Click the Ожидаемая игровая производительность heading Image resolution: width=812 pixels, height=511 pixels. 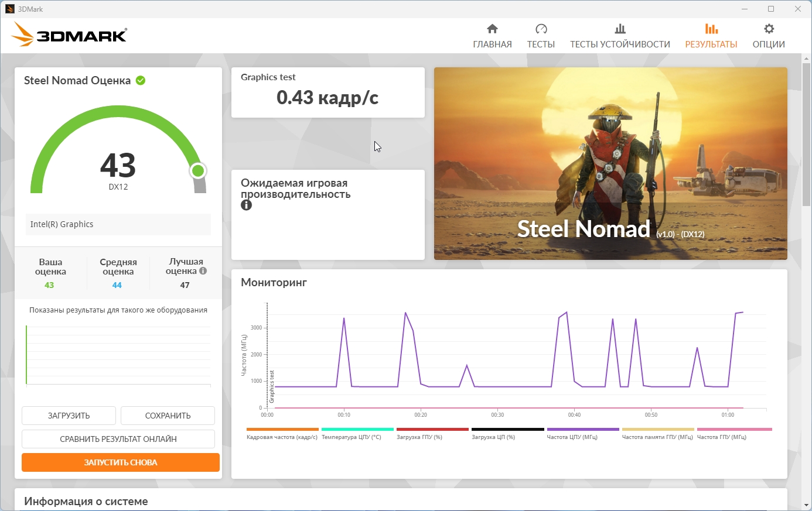(x=296, y=188)
